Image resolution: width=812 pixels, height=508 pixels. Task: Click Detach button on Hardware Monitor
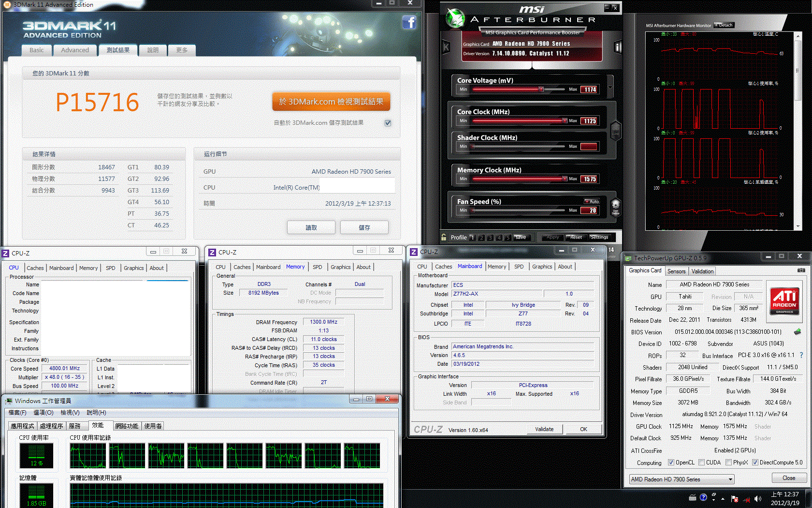coord(724,25)
